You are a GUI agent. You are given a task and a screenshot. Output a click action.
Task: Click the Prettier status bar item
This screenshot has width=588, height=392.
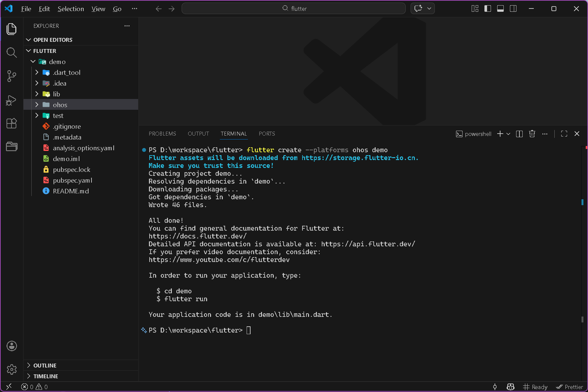click(x=569, y=387)
